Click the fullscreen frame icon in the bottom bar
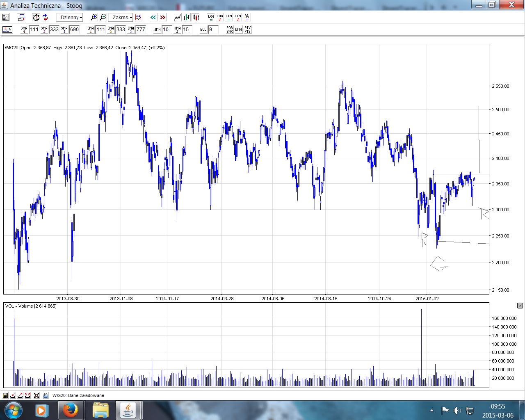 click(x=37, y=395)
